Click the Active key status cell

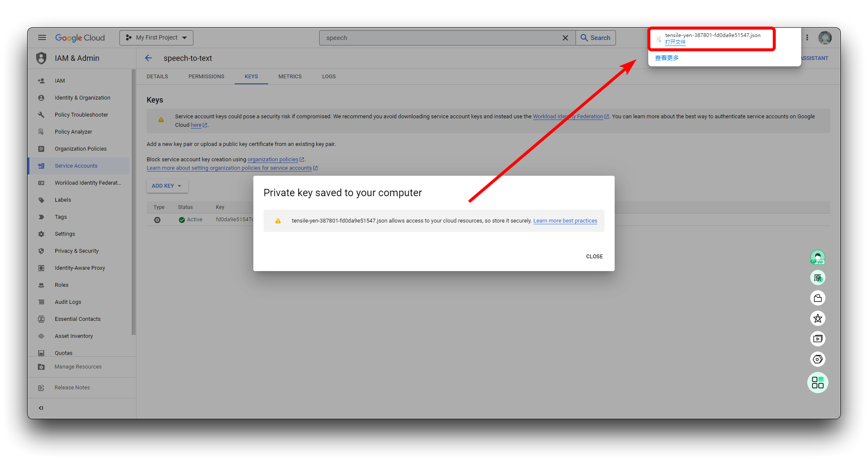(x=190, y=220)
